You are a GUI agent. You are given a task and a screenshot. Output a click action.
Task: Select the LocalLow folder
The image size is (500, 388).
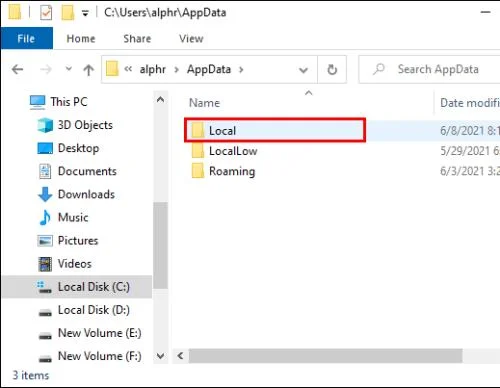point(233,151)
